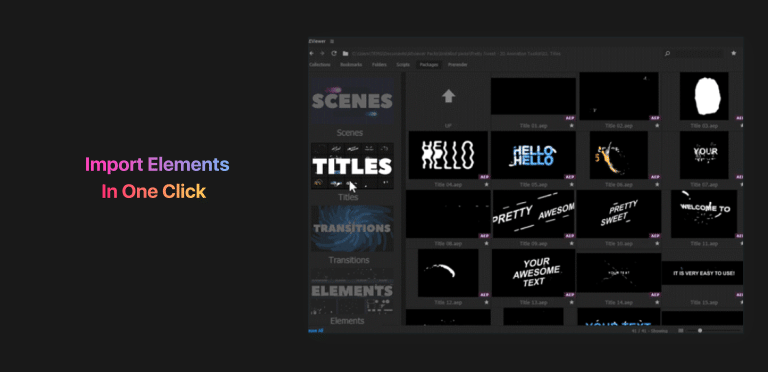Screen dimensions: 768x372
Task: Click the favorites star at top right
Action: tap(733, 53)
